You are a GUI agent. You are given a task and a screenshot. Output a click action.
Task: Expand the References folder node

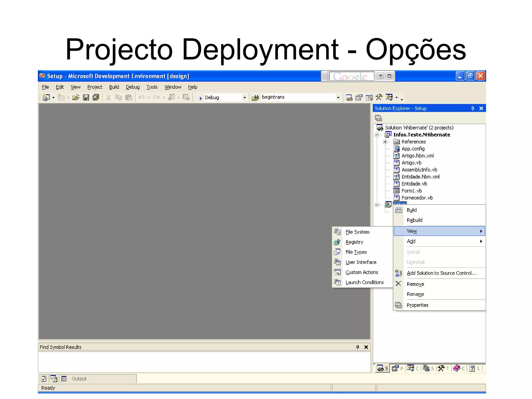(385, 142)
